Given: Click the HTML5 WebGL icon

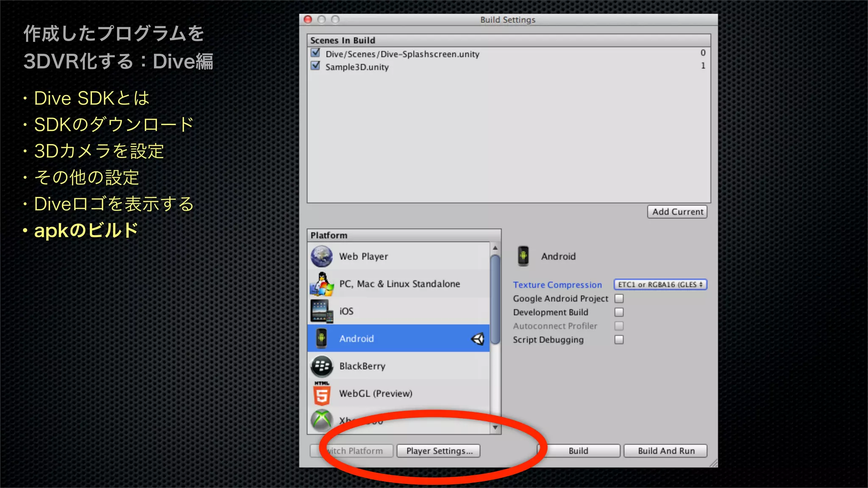Looking at the screenshot, I should point(321,394).
